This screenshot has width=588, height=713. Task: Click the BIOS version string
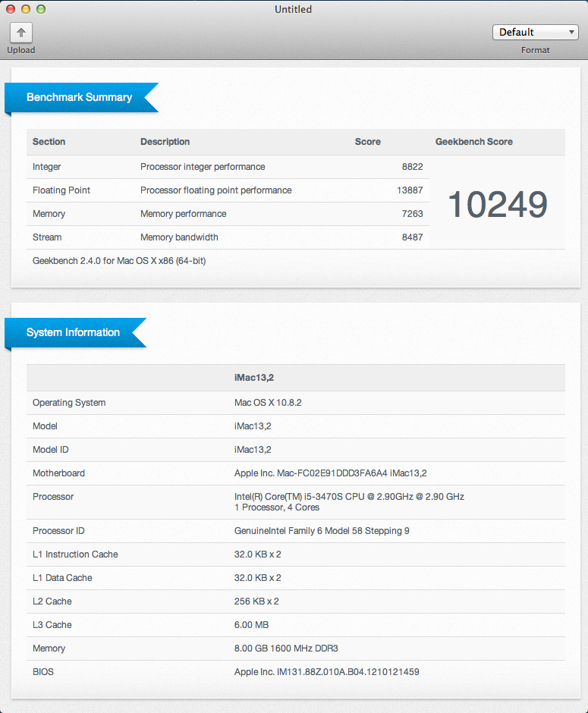coord(326,672)
